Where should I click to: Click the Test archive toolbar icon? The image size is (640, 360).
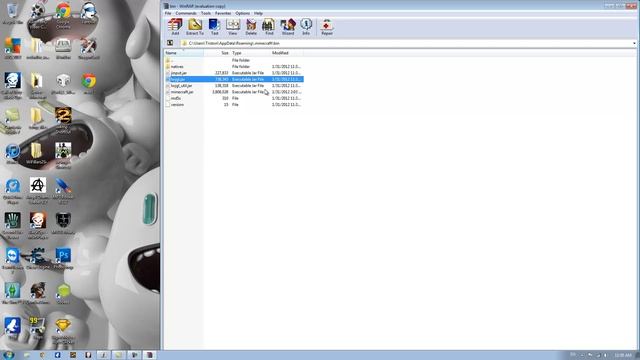[x=214, y=27]
